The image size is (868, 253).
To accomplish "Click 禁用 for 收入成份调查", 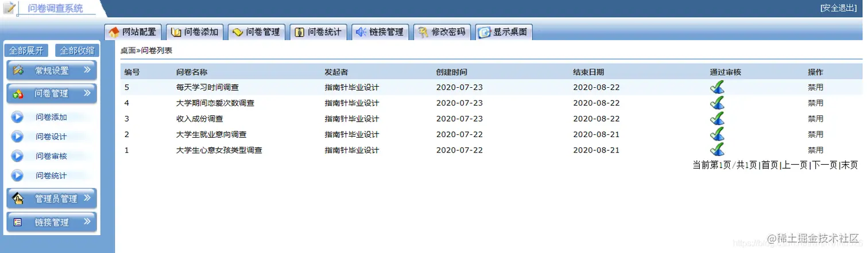I will (815, 119).
